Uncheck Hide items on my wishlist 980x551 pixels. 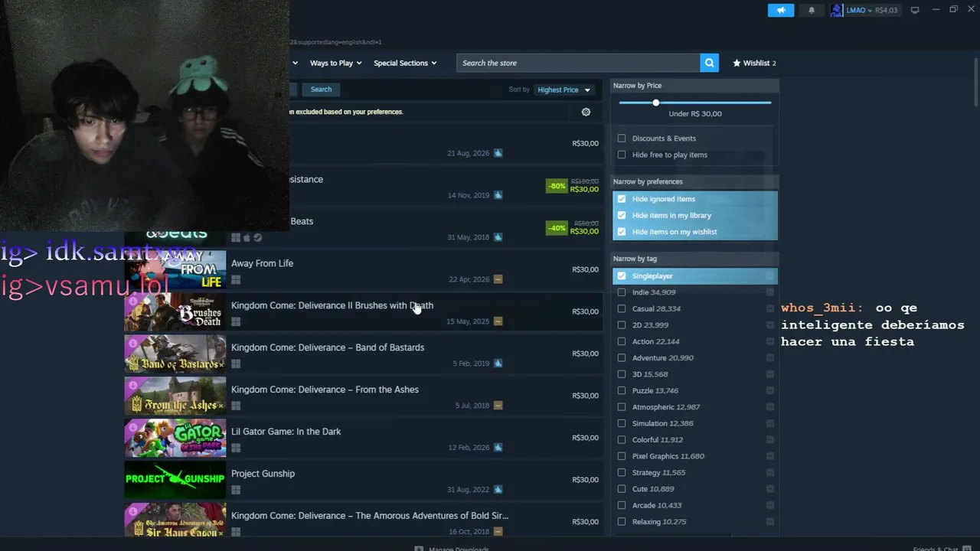(622, 232)
